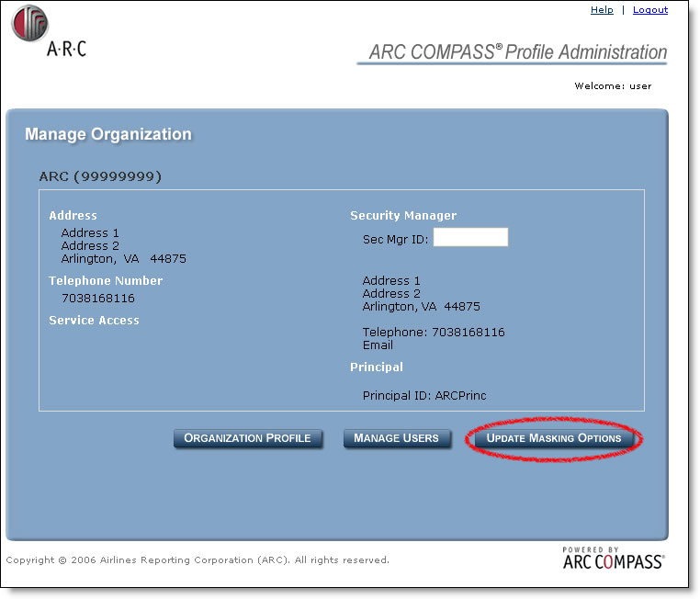Click the Organization Profile button
Image resolution: width=700 pixels, height=599 pixels.
[x=248, y=438]
